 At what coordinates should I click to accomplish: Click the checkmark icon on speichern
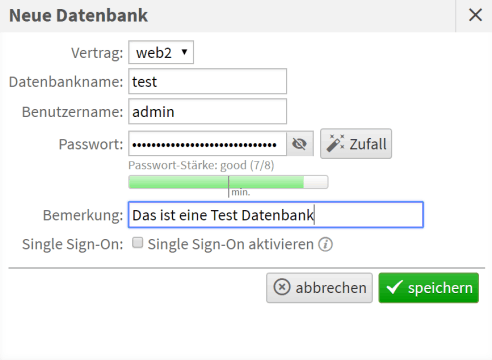[394, 287]
